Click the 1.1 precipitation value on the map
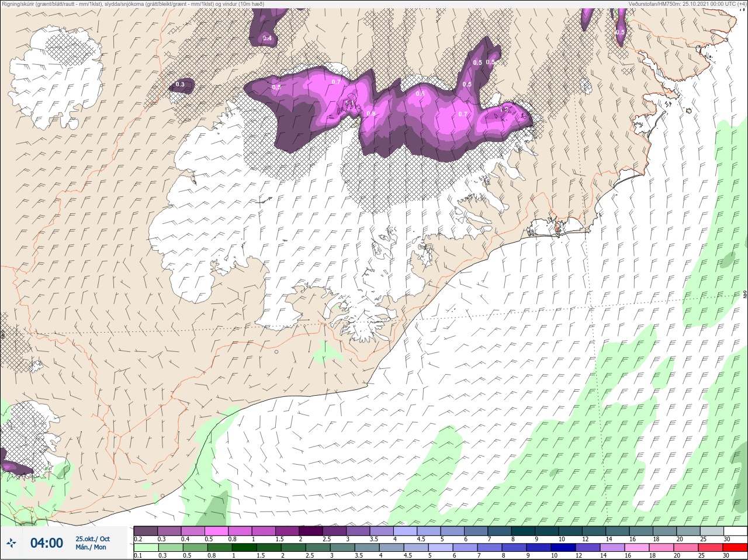 point(349,103)
